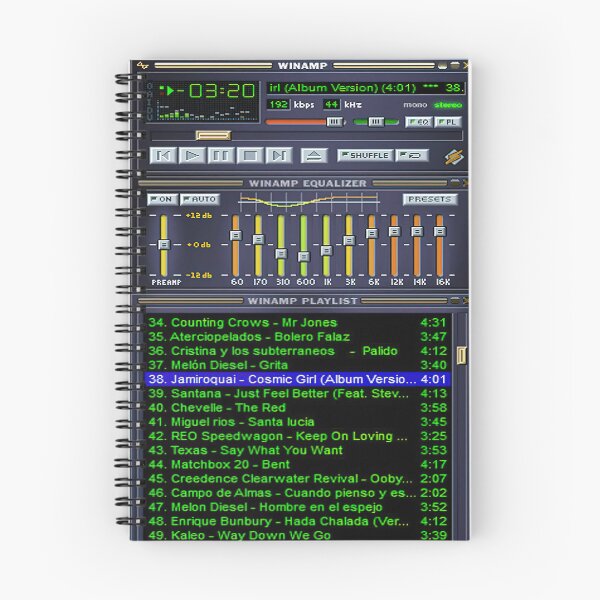This screenshot has width=600, height=600.
Task: Click the Winamp lightning bolt logo
Action: coord(454,157)
